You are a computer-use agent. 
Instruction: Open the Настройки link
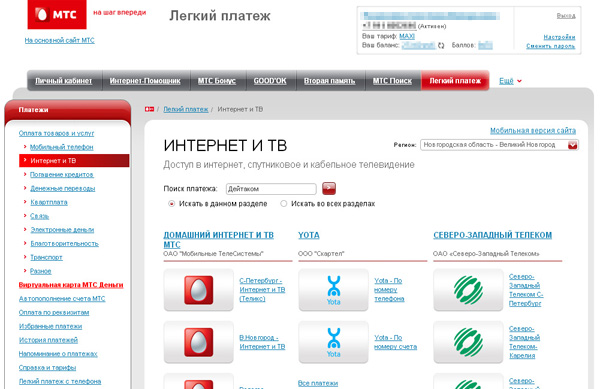pos(559,37)
